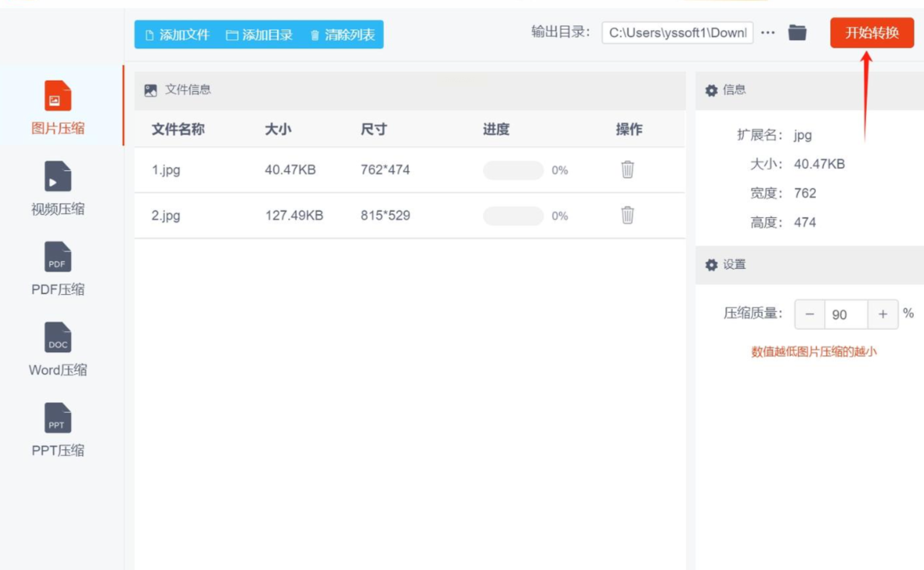Click the progress bar of 1.jpg

pos(513,170)
